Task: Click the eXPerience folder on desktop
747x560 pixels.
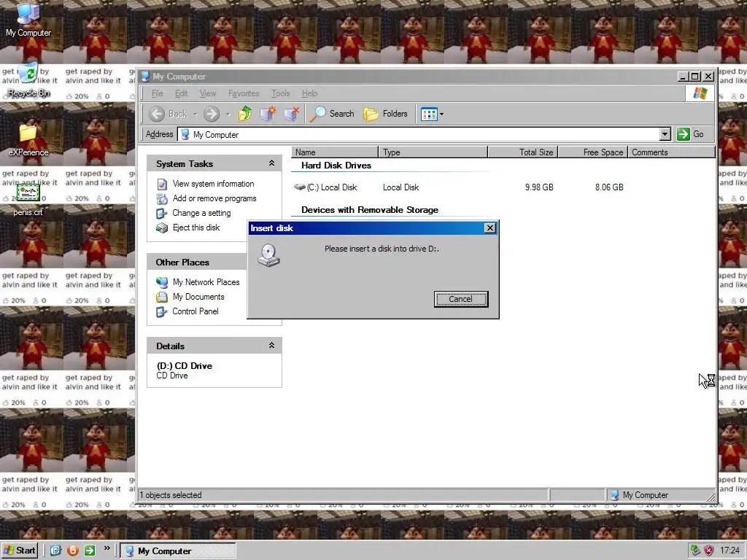Action: (x=28, y=140)
